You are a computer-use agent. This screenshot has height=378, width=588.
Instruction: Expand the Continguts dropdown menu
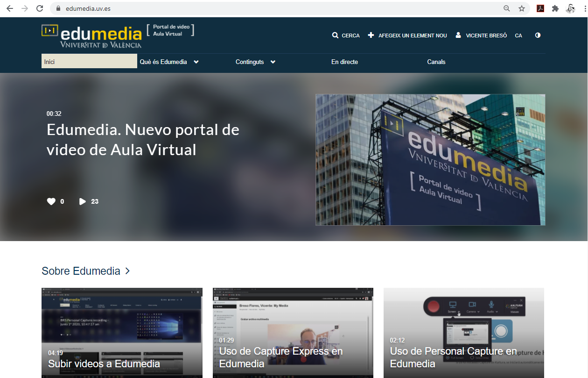(273, 62)
